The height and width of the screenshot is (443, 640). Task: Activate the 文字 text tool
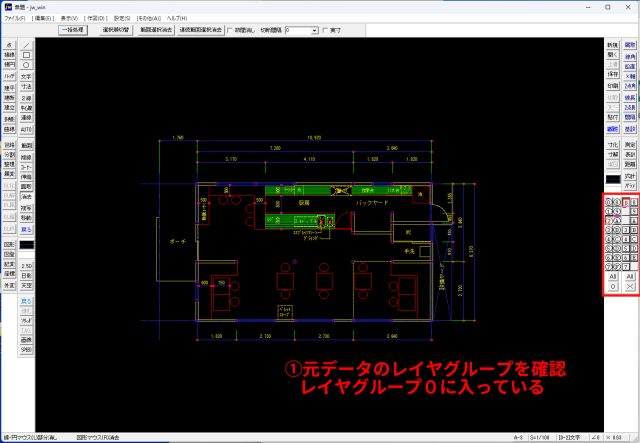coord(27,76)
